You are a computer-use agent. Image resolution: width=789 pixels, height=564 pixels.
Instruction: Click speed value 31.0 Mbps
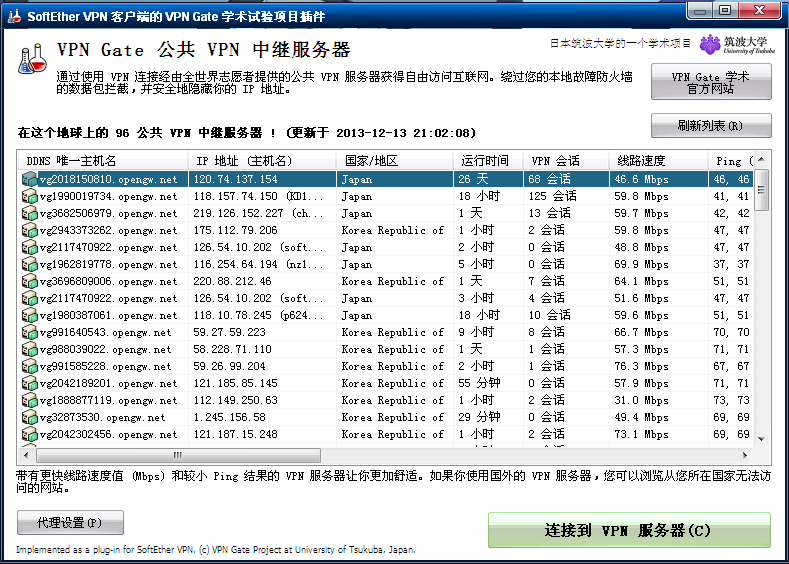(x=642, y=400)
